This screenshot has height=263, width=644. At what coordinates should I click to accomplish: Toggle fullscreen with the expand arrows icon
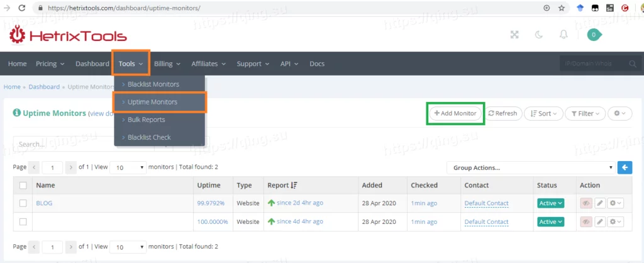pos(514,35)
